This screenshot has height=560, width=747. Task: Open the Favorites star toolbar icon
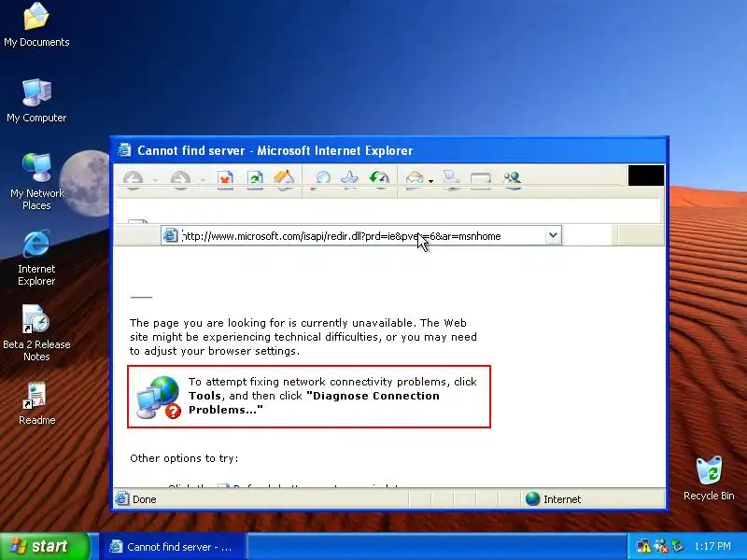point(349,179)
